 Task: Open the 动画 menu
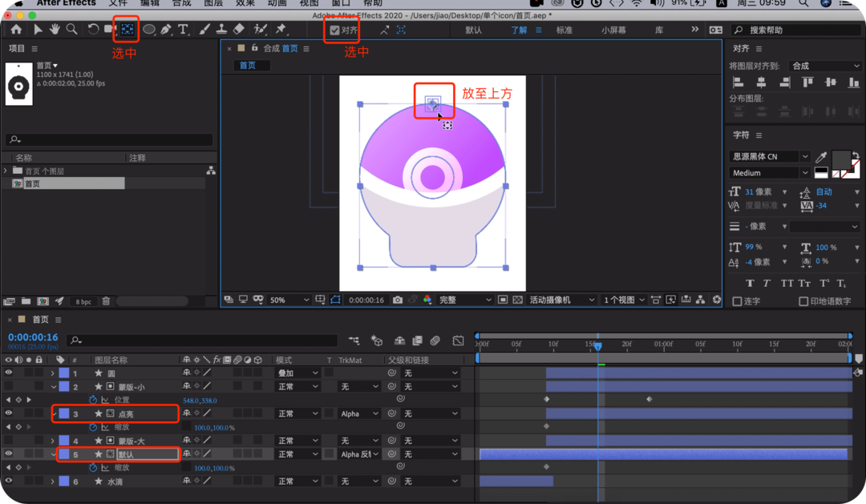pos(277,3)
